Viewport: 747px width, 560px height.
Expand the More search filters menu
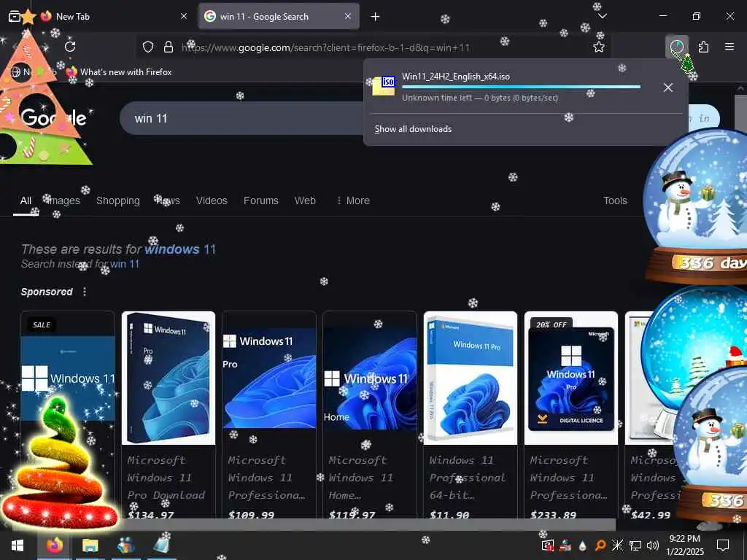pyautogui.click(x=353, y=201)
